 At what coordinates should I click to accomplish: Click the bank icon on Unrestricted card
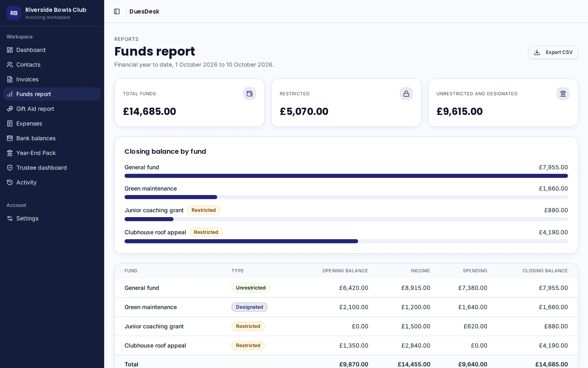click(563, 94)
